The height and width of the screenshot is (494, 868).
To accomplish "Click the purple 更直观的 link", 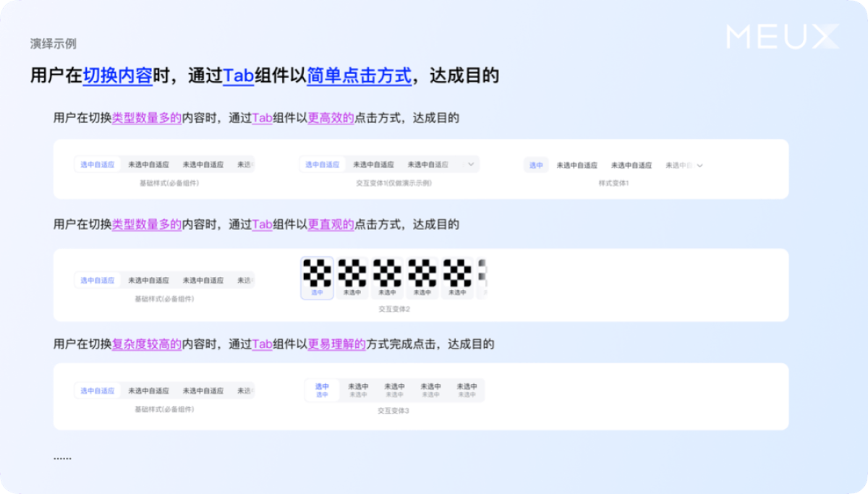I will pyautogui.click(x=331, y=224).
